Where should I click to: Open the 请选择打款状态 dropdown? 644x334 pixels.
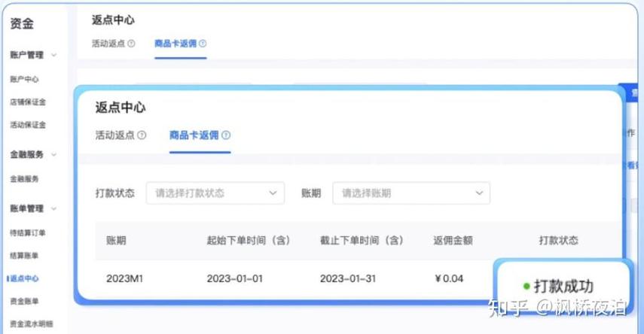point(215,193)
